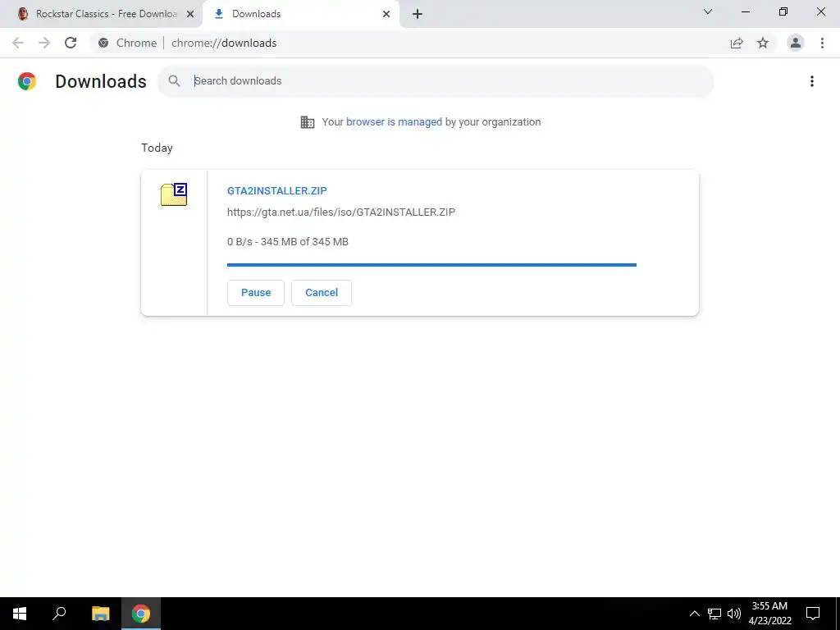The height and width of the screenshot is (630, 840).
Task: Pause the GTA2INSTALLER.ZIP download
Action: [x=256, y=293]
